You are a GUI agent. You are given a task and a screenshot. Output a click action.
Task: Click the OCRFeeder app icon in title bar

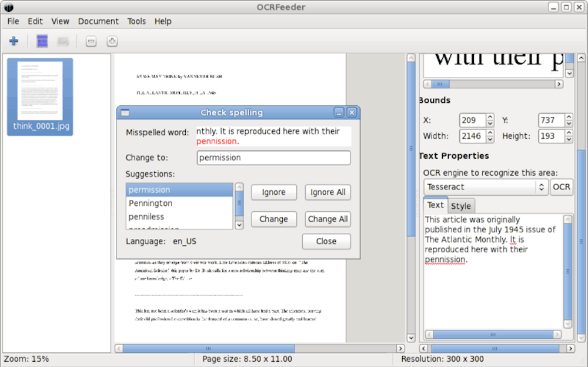pyautogui.click(x=8, y=7)
